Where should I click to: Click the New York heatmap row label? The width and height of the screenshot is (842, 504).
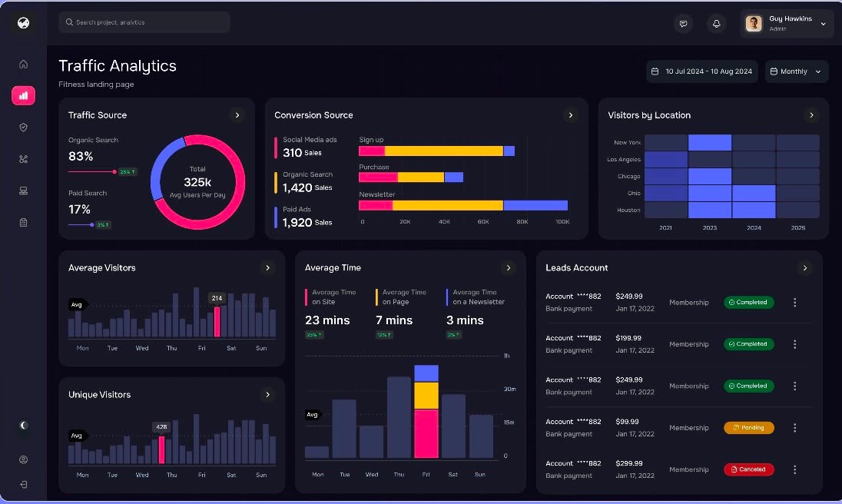(x=627, y=143)
